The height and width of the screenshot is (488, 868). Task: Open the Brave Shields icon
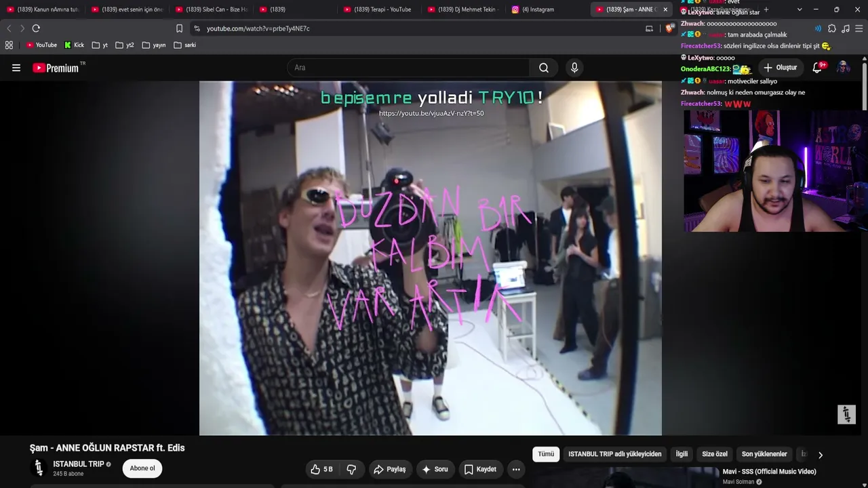(x=669, y=28)
